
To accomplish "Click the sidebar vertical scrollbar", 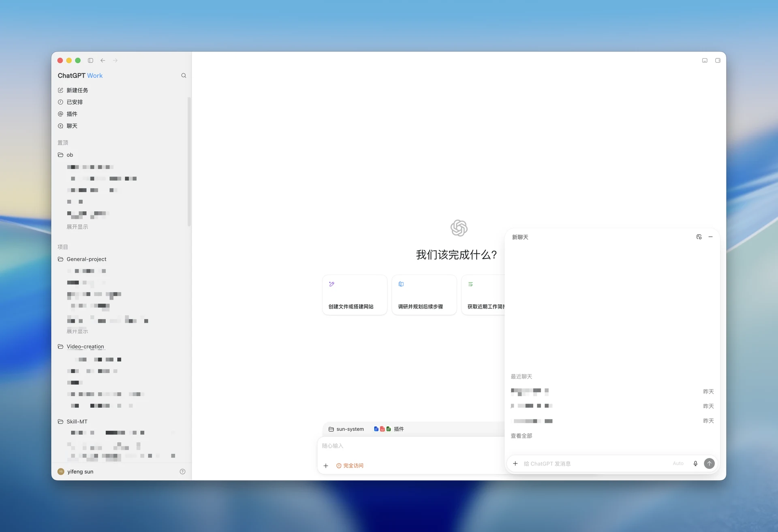I will [189, 162].
